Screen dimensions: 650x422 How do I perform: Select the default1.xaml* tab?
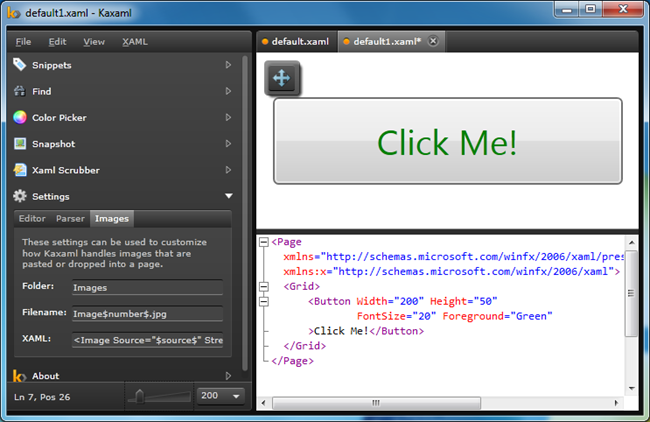coord(387,41)
